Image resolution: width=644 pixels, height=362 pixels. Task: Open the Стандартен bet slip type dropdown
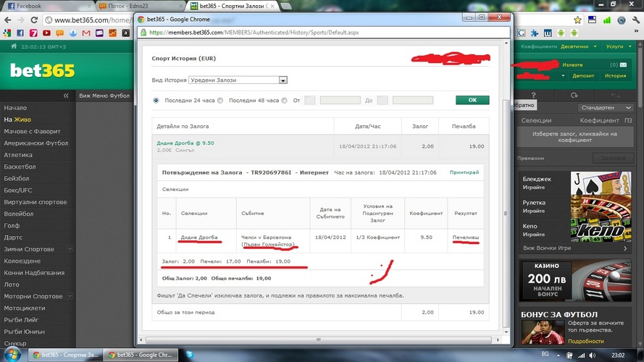point(606,108)
